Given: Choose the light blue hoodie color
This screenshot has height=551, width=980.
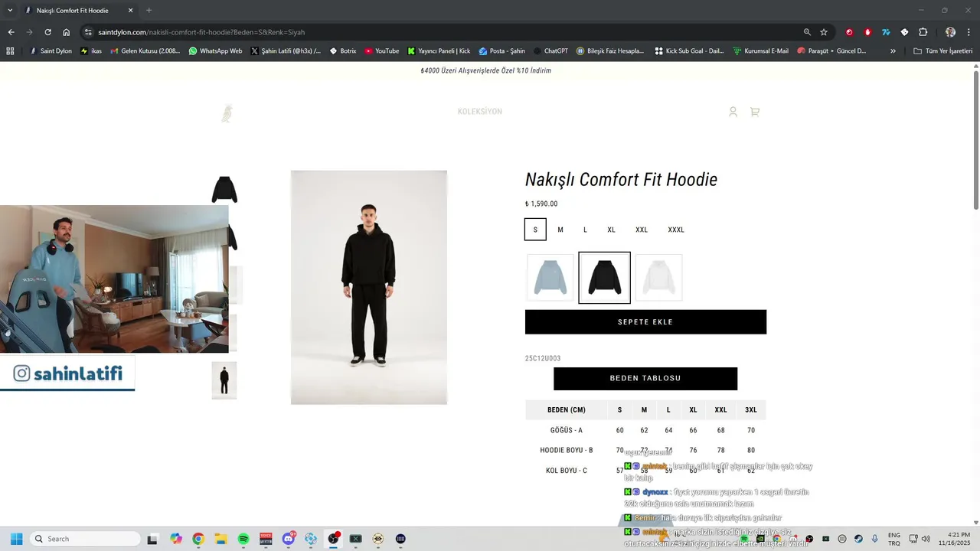Looking at the screenshot, I should point(550,277).
